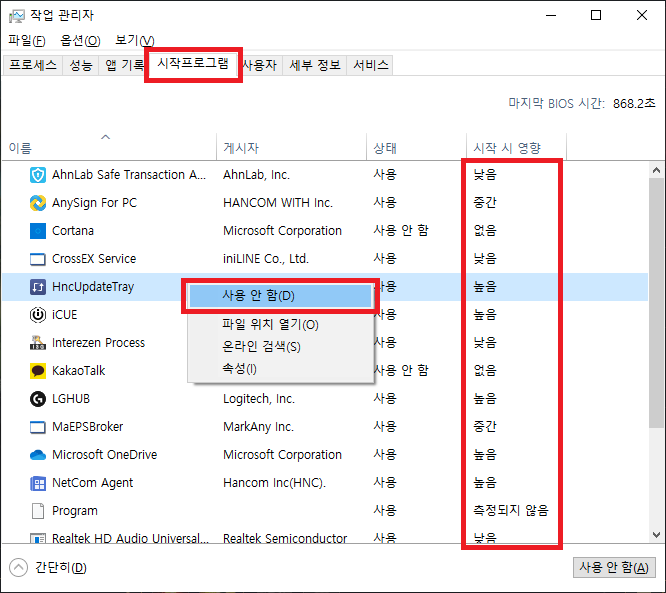Select the AhnLab Safe Transaction row name
Screen dimensions: 666x593
129,175
